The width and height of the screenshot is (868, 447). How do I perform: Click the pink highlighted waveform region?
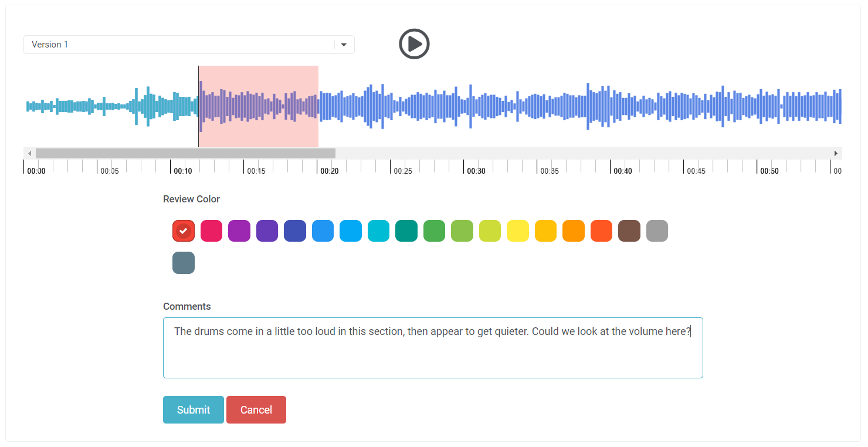pyautogui.click(x=258, y=106)
